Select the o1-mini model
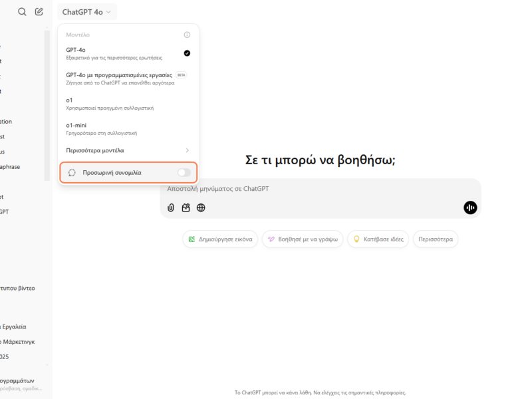 point(128,128)
